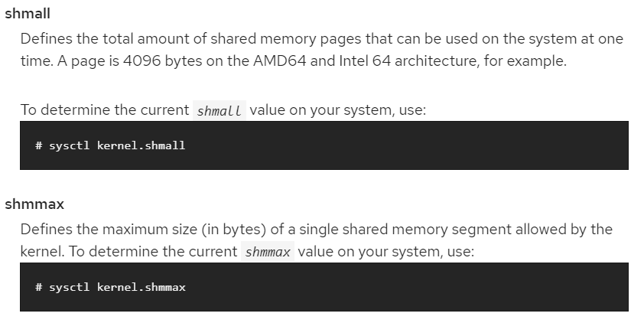
Task: Click empty area of the kernel.shmall code block
Action: click(x=407, y=145)
